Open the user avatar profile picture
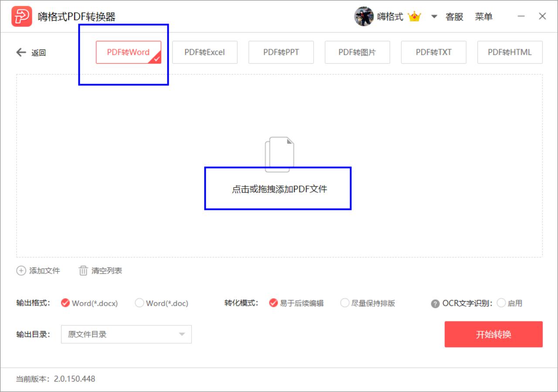Viewport: 558px width, 392px height. tap(364, 17)
